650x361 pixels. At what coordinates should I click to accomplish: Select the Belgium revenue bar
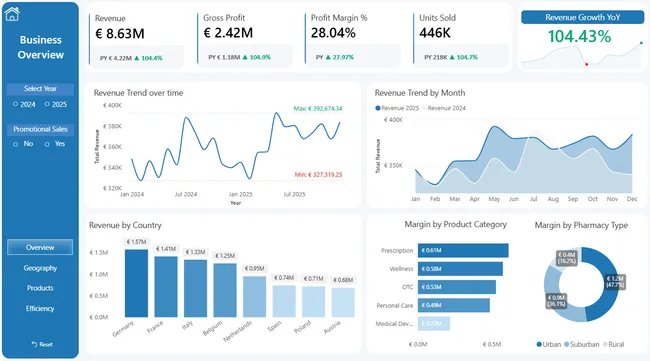tap(225, 290)
